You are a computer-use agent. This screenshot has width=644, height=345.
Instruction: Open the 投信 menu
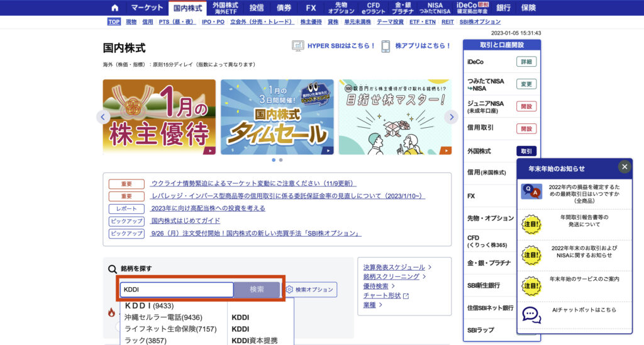257,8
